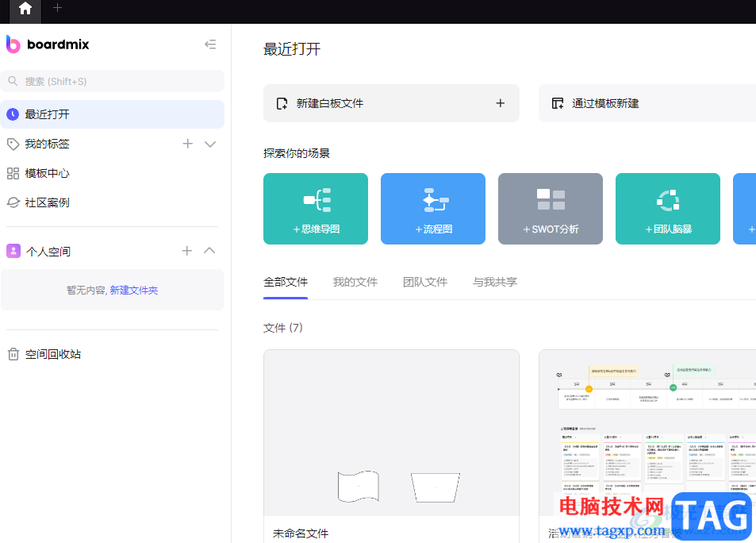Open the 未命名文件 thumbnail
Image resolution: width=756 pixels, height=543 pixels.
click(391, 433)
